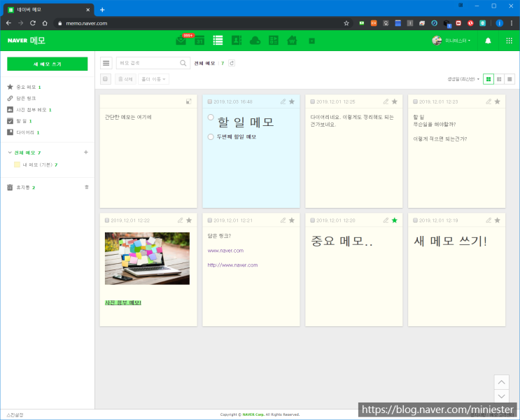The width and height of the screenshot is (520, 420).
Task: Open the http://www.naver.com link in memo
Action: (x=232, y=265)
